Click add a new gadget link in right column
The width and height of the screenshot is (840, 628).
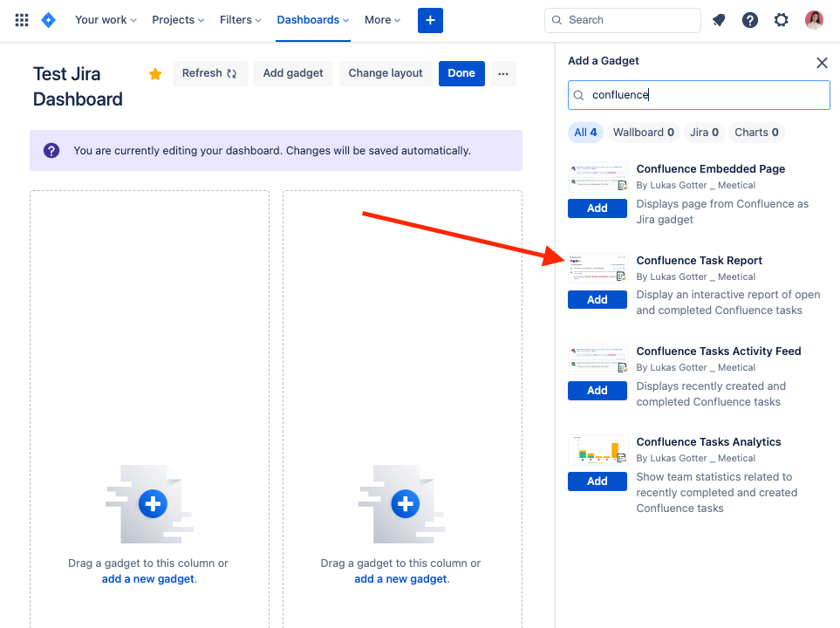point(401,579)
